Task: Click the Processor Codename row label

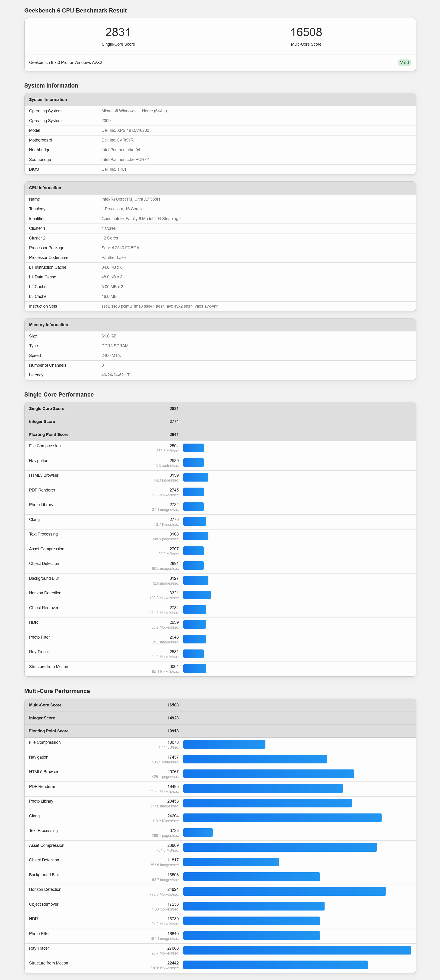Action: point(49,258)
